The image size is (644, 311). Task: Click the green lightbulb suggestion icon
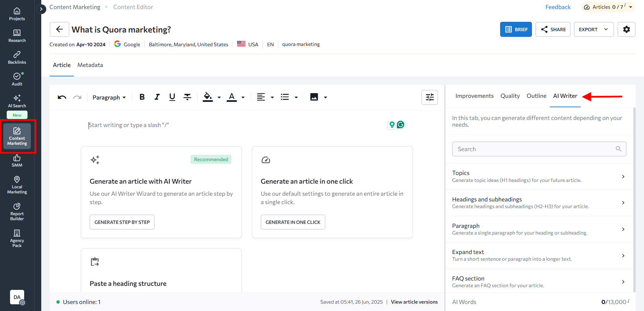(392, 125)
